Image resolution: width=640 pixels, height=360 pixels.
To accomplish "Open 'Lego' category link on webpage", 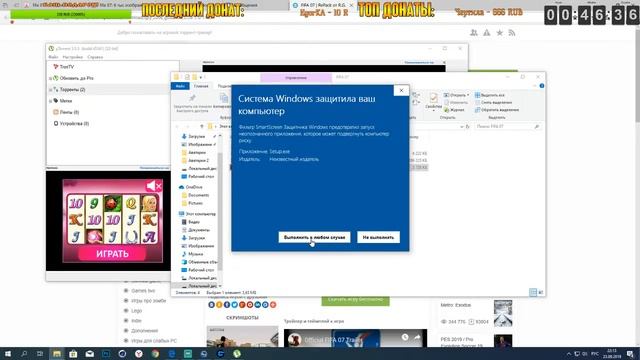I will pos(137,311).
